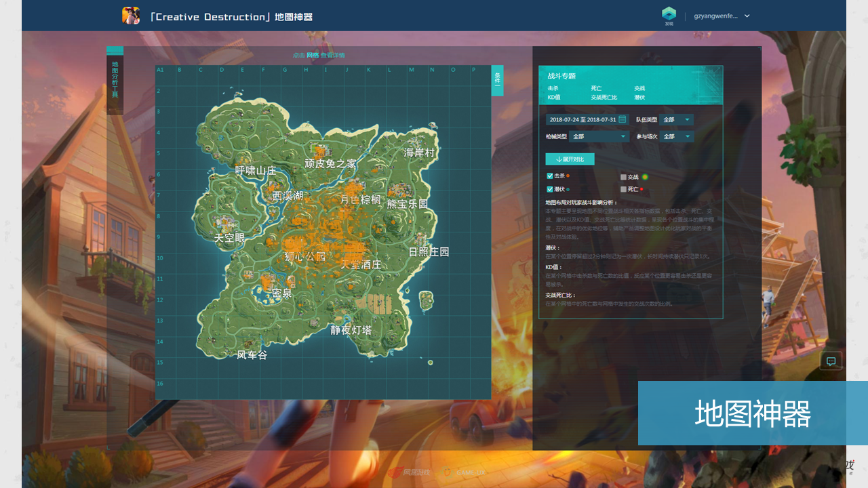Click the 展开对比 button
The width and height of the screenshot is (868, 488).
tap(570, 159)
